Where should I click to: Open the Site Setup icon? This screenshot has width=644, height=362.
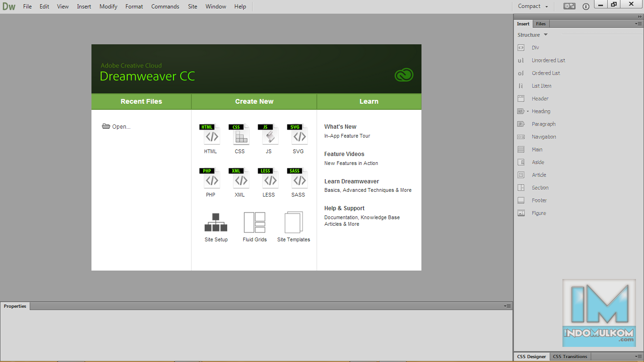click(215, 222)
